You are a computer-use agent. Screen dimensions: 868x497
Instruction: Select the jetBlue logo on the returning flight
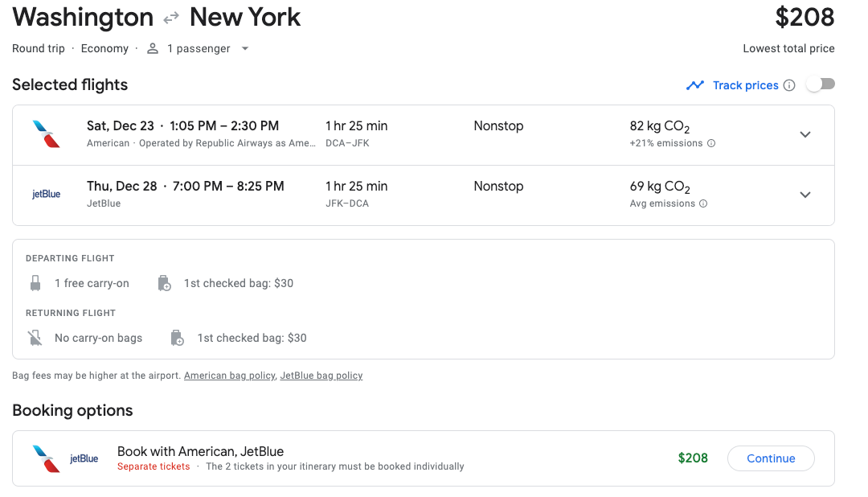pyautogui.click(x=46, y=193)
